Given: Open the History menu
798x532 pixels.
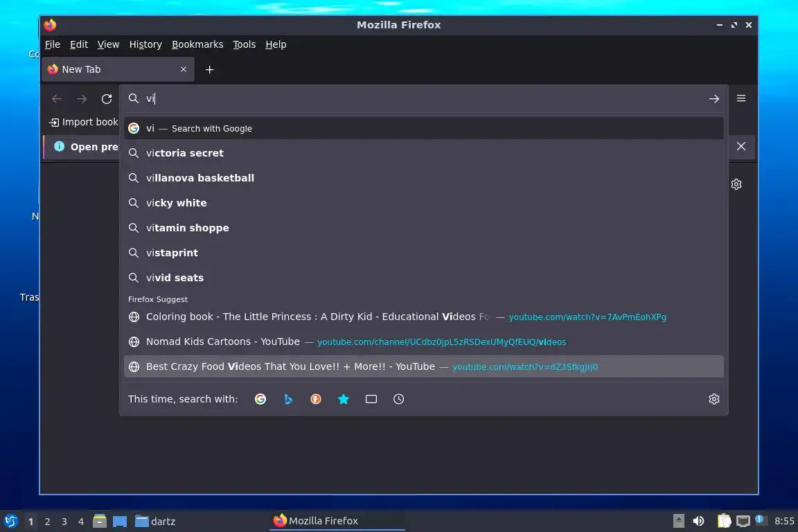Looking at the screenshot, I should [x=145, y=44].
